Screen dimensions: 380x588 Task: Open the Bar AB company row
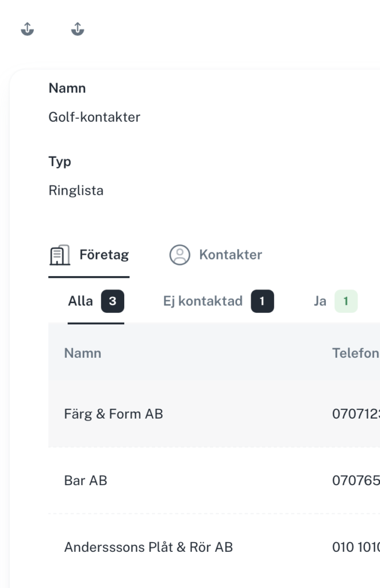point(214,481)
